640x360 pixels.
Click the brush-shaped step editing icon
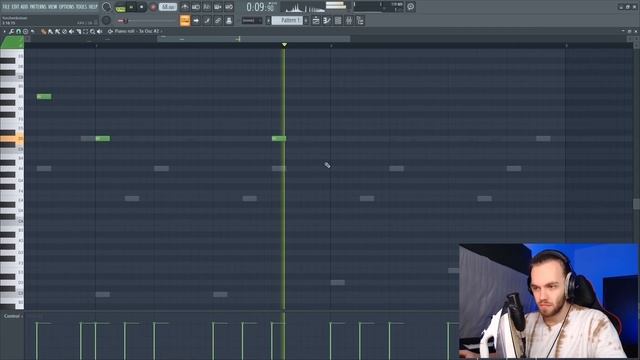(207, 20)
